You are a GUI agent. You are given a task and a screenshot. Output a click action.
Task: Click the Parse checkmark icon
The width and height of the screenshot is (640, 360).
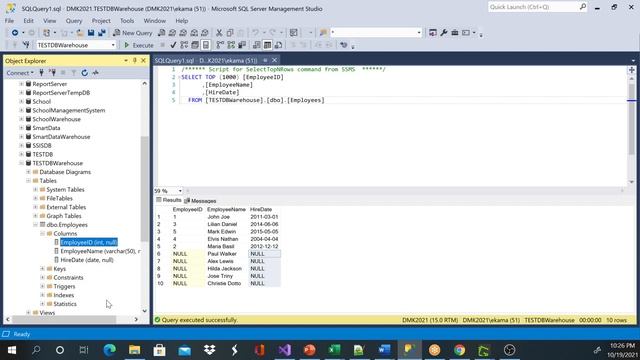173,45
